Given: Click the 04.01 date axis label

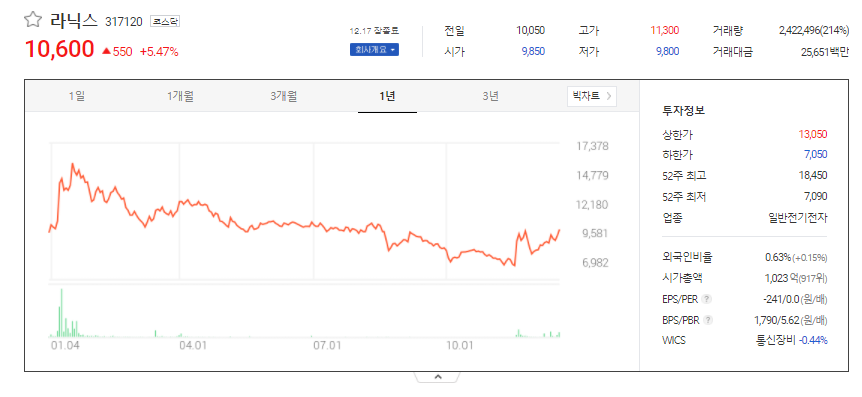Looking at the screenshot, I should point(193,346).
